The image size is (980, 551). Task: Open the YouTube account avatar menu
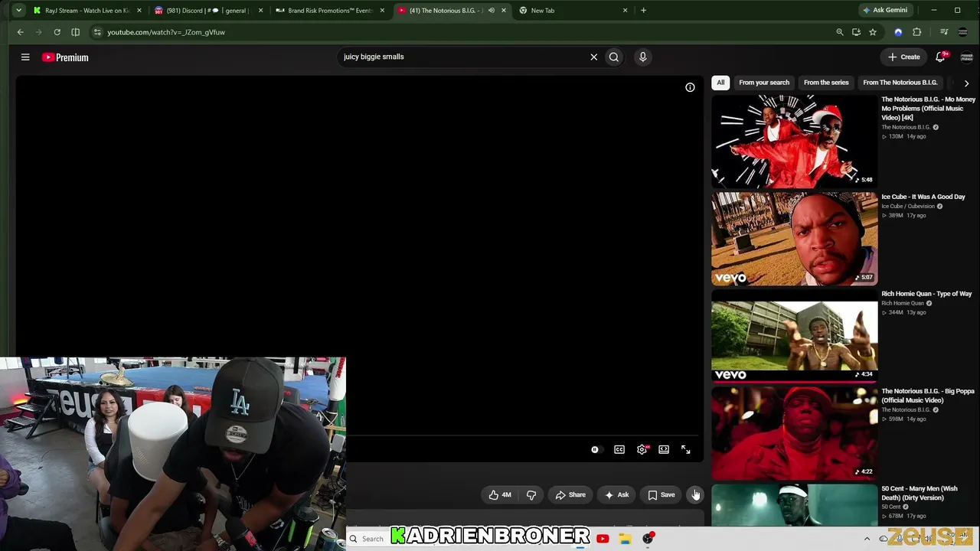[966, 57]
